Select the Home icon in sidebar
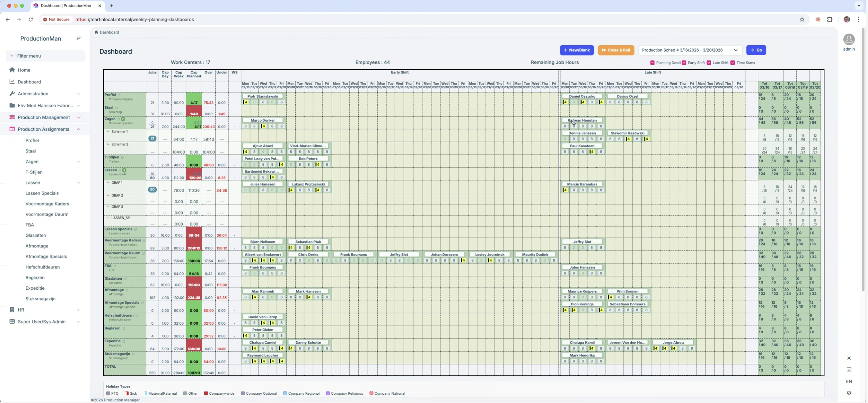The image size is (868, 403). (12, 70)
